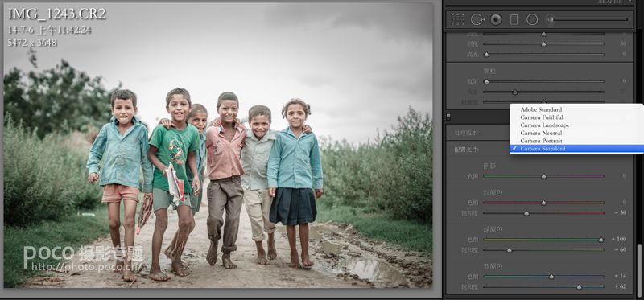Click the feather value "50"

(623, 43)
